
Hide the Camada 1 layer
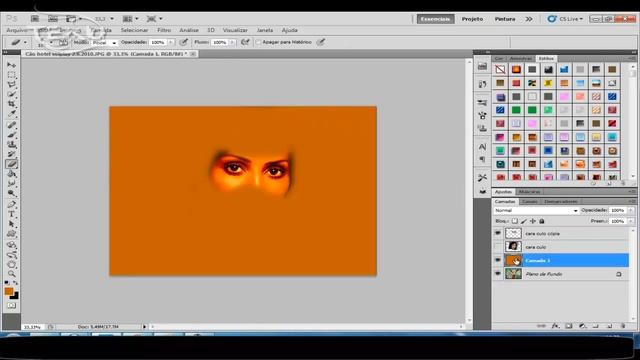[x=498, y=260]
